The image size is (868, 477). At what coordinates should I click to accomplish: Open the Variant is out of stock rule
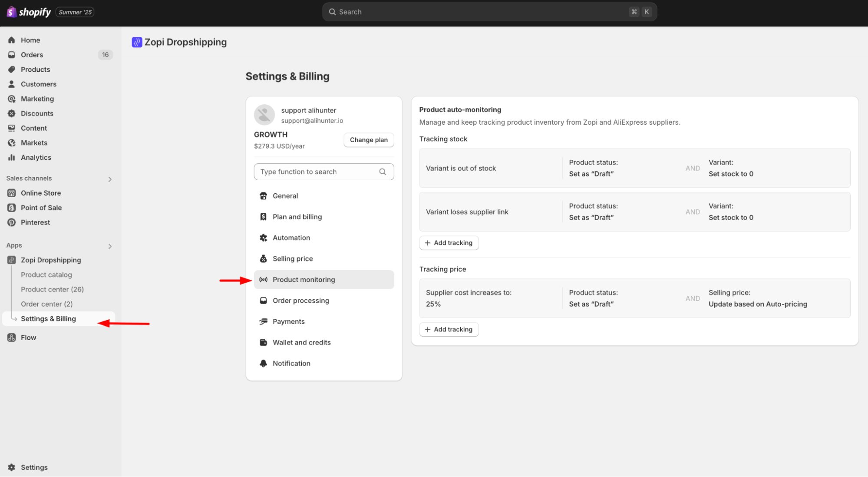tap(634, 168)
